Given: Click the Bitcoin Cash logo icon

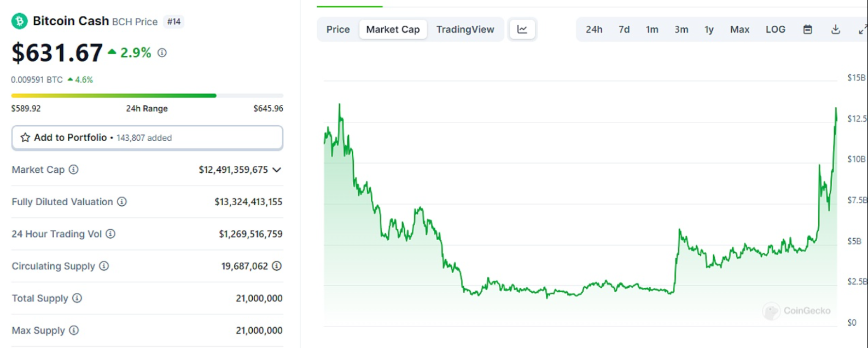Looking at the screenshot, I should pos(20,21).
